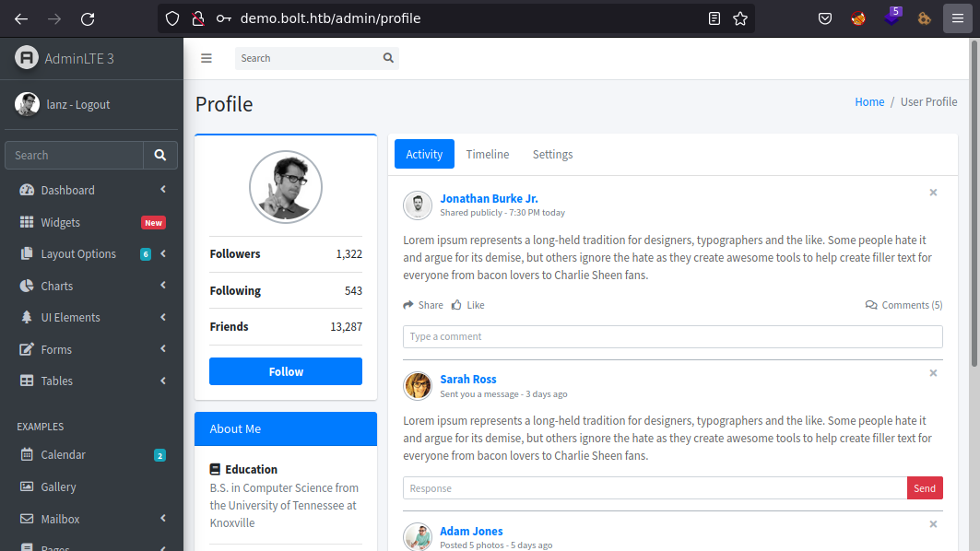
Task: Reload the page with the refresh icon
Action: click(88, 18)
